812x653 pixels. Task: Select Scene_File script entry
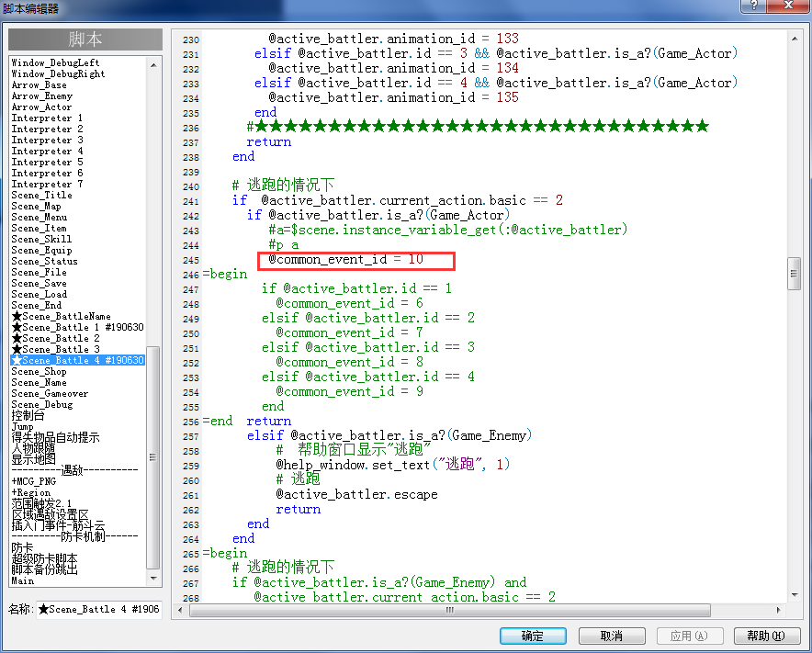pyautogui.click(x=39, y=273)
